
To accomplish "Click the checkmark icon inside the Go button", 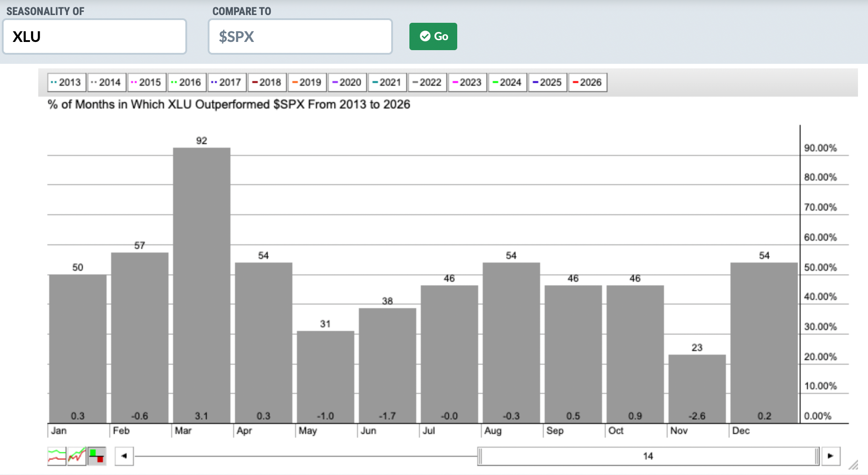I will [x=425, y=36].
